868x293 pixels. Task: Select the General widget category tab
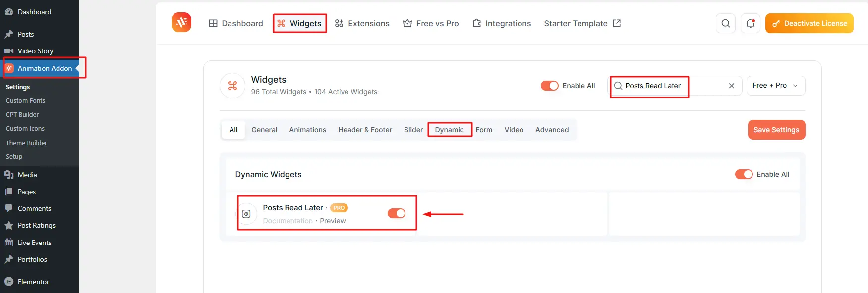pos(264,130)
